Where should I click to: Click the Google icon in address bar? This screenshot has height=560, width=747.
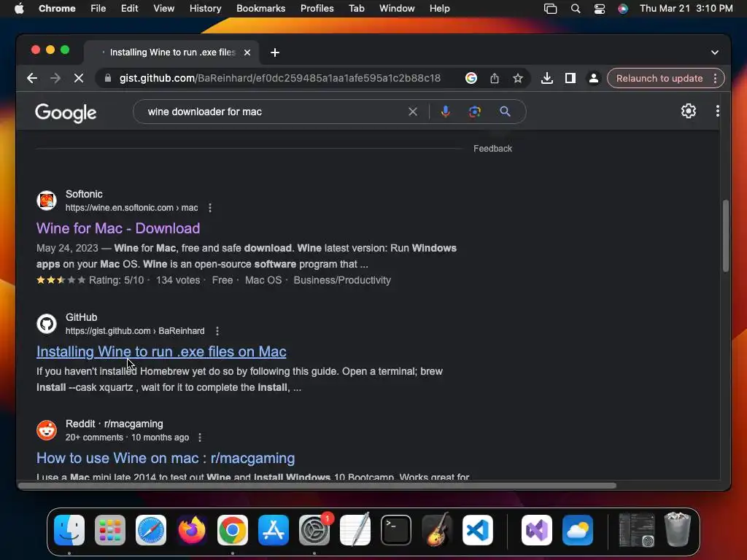coord(471,78)
